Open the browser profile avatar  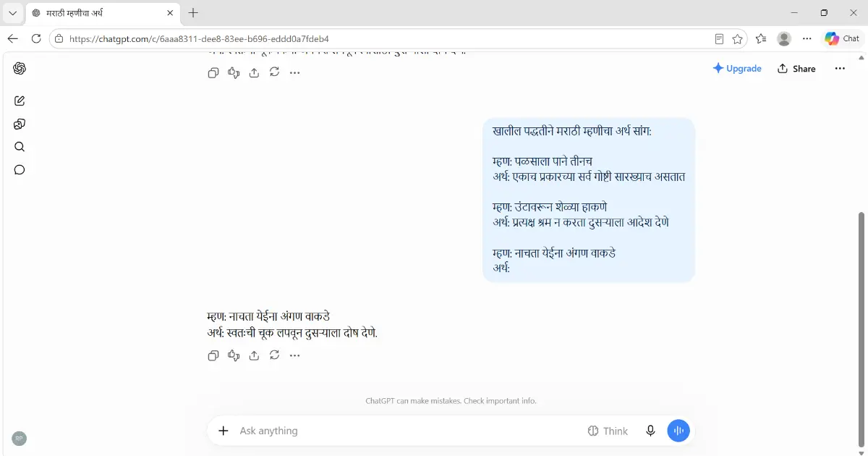point(784,39)
